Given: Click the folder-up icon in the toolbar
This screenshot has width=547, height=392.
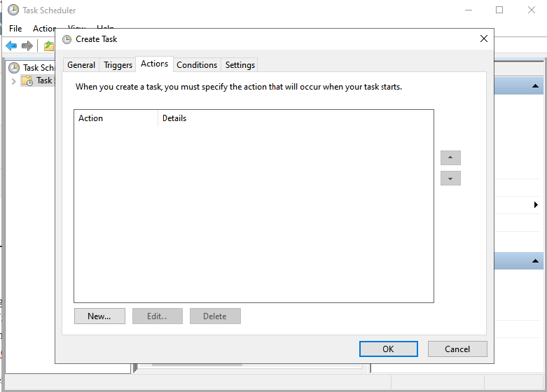Looking at the screenshot, I should (x=48, y=45).
